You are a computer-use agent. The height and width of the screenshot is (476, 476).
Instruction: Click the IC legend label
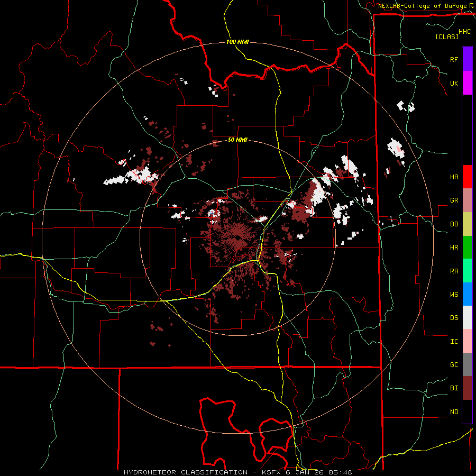pos(454,342)
